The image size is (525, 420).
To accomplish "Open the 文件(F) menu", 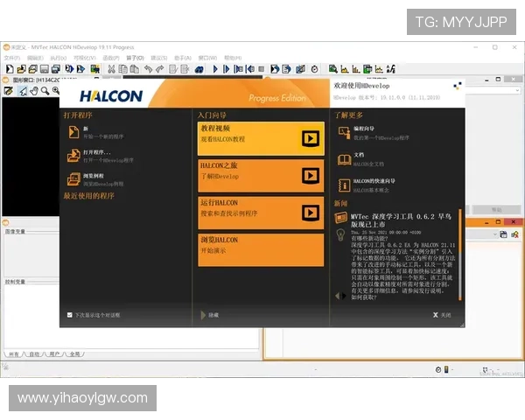I will point(11,58).
